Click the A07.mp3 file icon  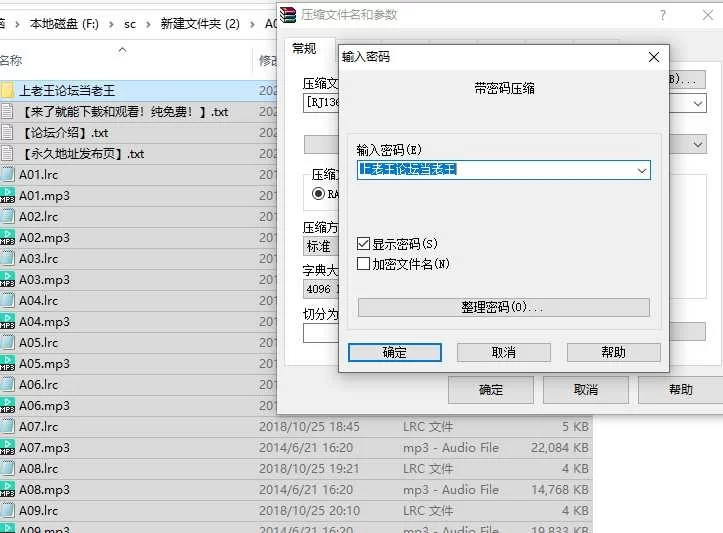[x=7, y=447]
